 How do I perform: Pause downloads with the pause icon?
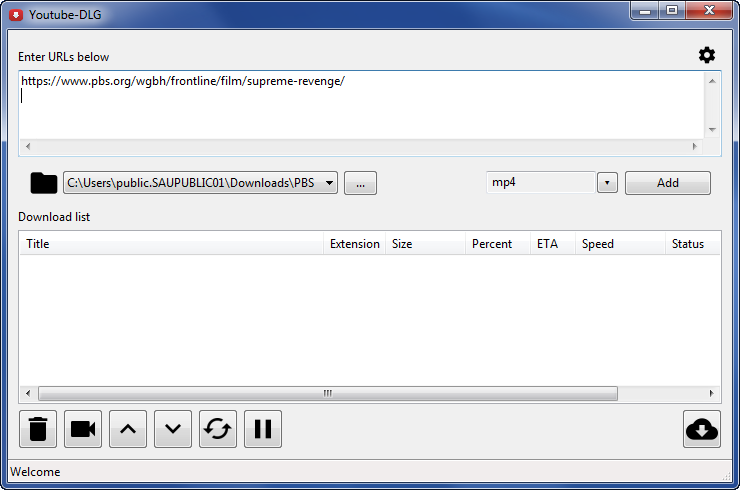[x=263, y=429]
